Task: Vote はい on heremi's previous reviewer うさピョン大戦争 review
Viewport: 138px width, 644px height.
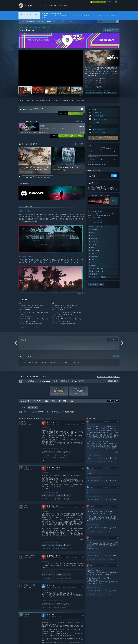Action: tap(45, 604)
